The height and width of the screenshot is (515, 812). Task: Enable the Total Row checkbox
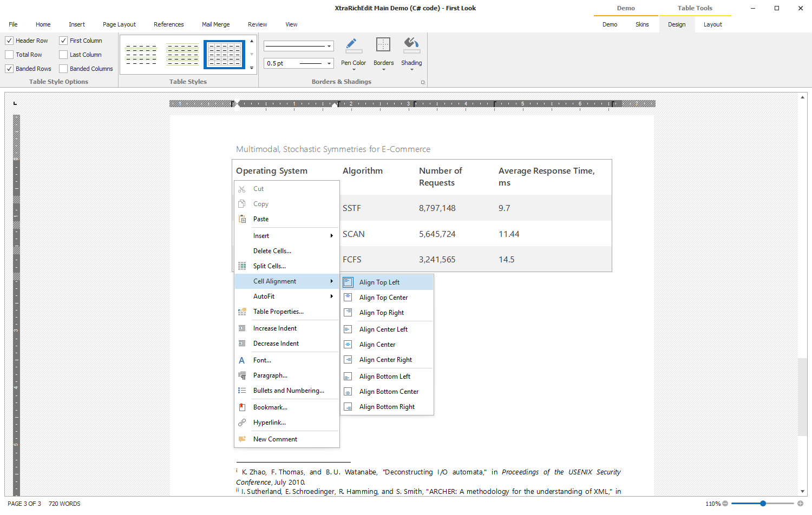9,55
